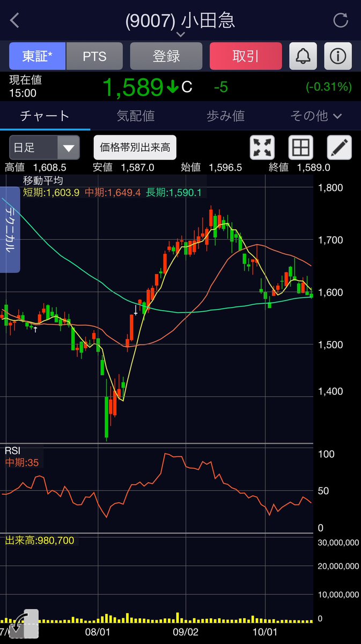Tap the bottom-left rotate arrow icon

(x=24, y=625)
